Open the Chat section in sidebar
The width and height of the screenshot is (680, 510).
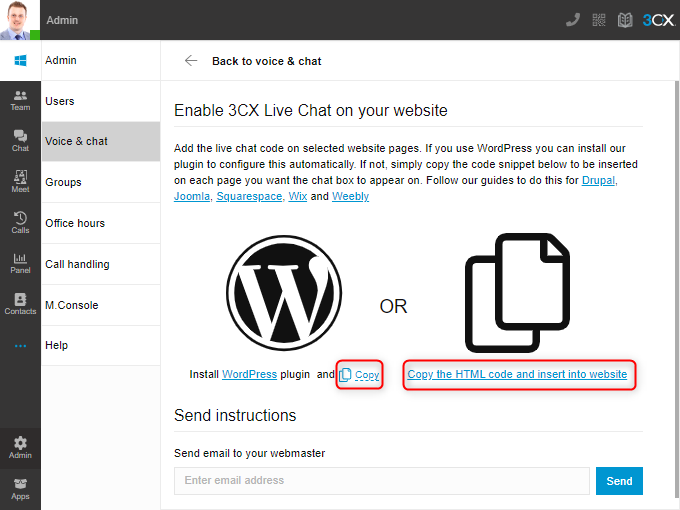pos(20,141)
